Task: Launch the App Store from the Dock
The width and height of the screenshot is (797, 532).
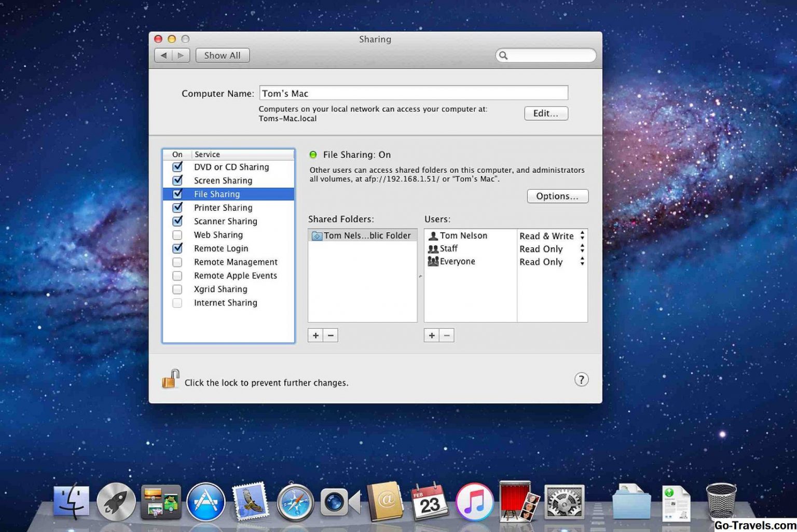Action: 205,502
